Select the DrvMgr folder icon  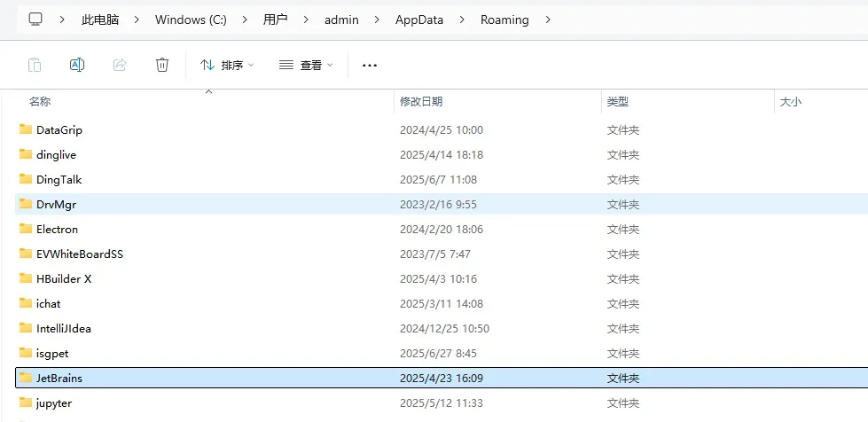click(26, 204)
